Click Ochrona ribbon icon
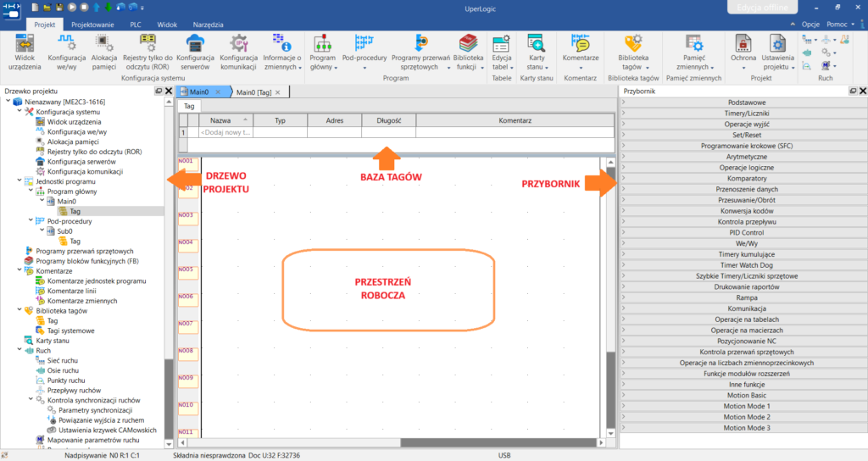The image size is (868, 461). (743, 53)
